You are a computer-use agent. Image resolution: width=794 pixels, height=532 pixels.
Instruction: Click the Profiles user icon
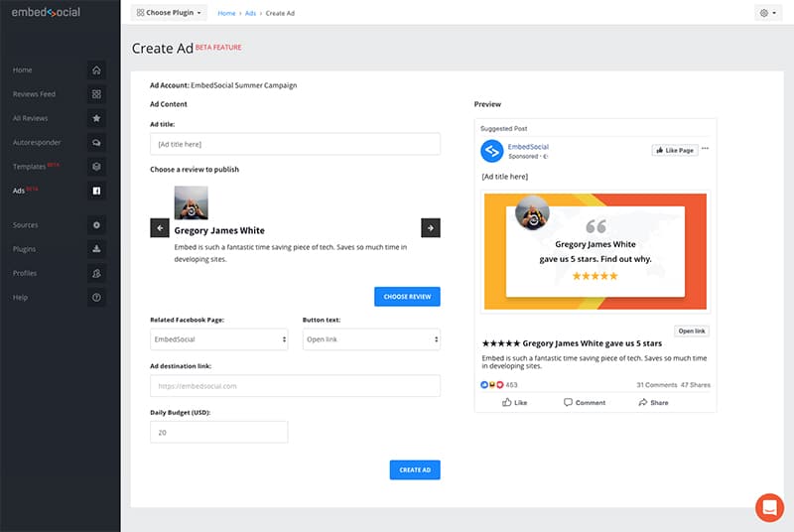coord(96,273)
